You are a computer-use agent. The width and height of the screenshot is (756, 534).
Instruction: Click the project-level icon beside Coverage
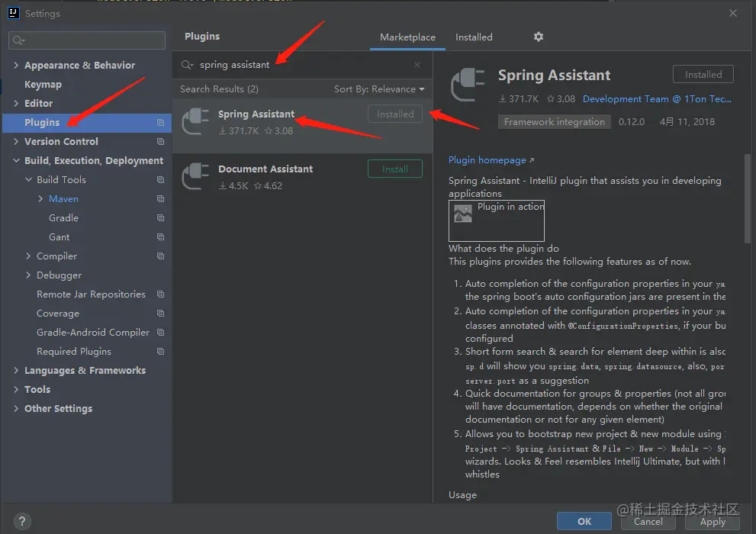160,314
